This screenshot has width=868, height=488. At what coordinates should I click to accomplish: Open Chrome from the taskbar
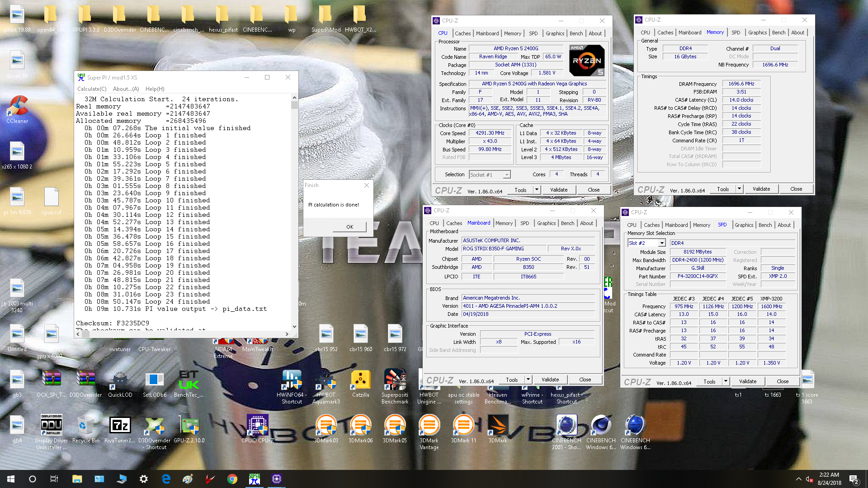pos(232,479)
